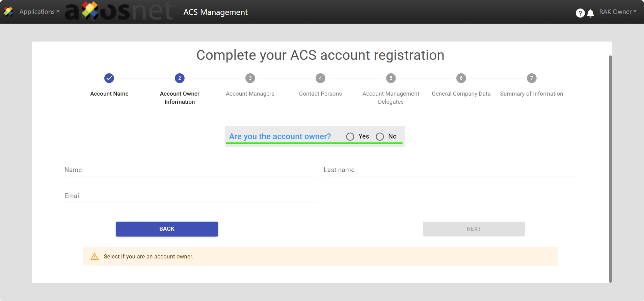The image size is (644, 301).
Task: Select Yes for account owner
Action: (x=350, y=136)
